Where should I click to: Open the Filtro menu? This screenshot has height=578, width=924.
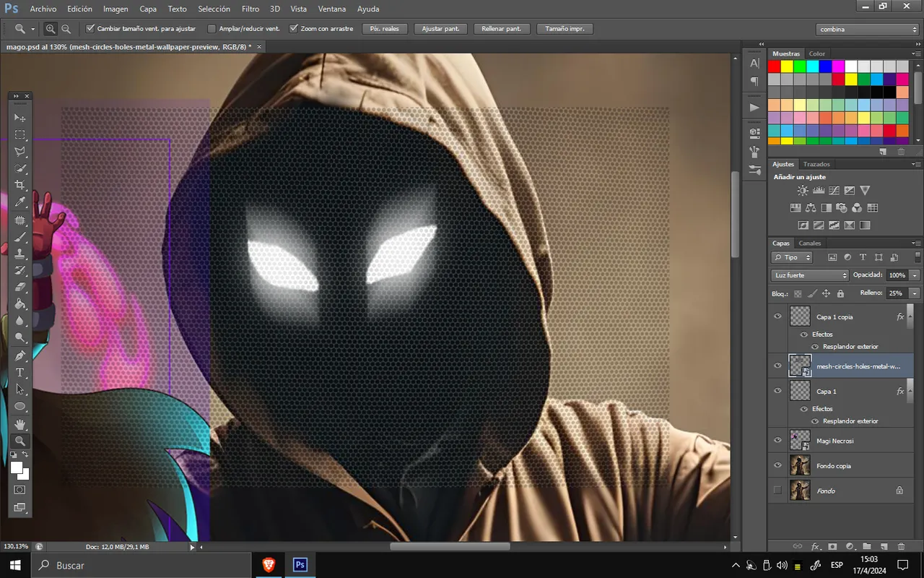(x=250, y=9)
